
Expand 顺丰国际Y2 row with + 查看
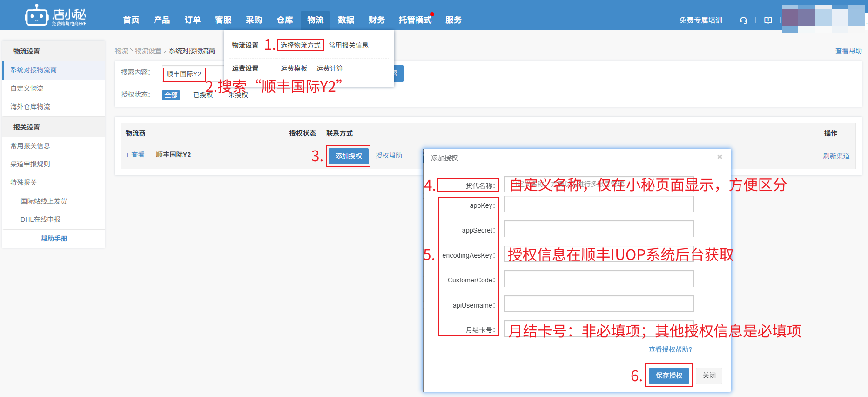click(x=135, y=155)
